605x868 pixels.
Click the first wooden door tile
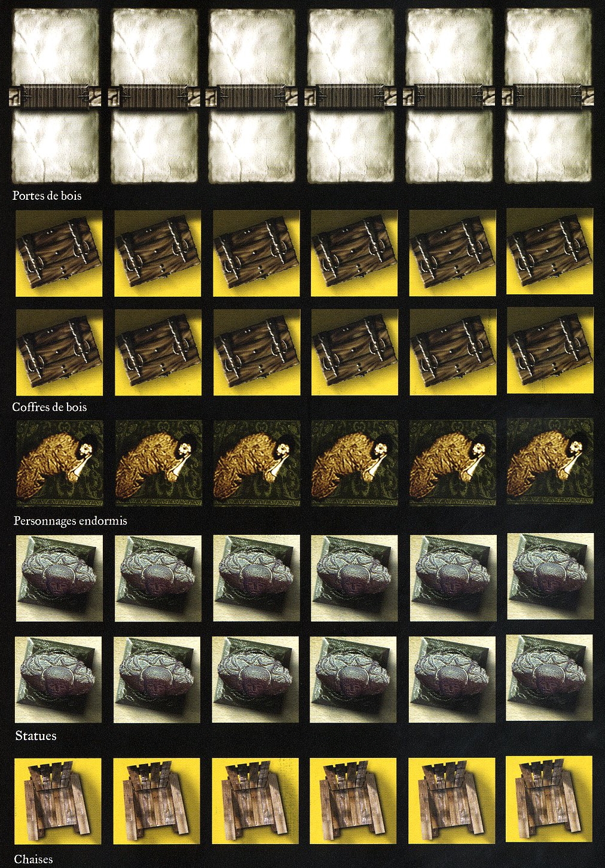[x=56, y=98]
